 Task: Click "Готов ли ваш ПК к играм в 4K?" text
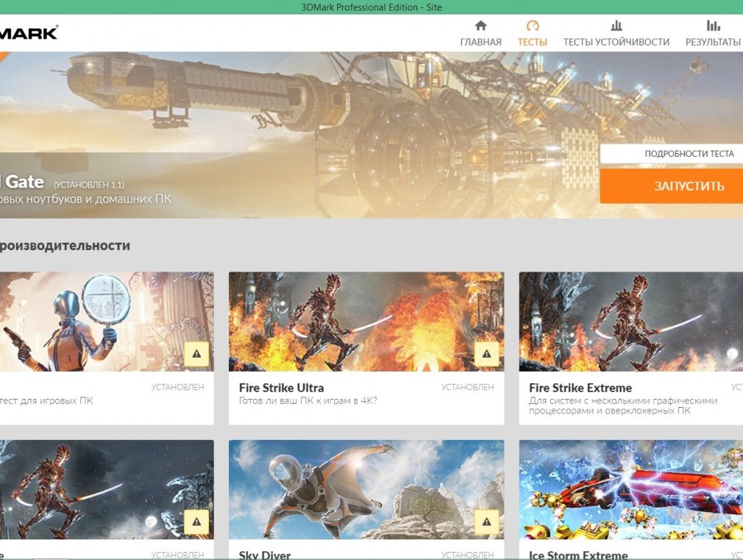pos(308,400)
